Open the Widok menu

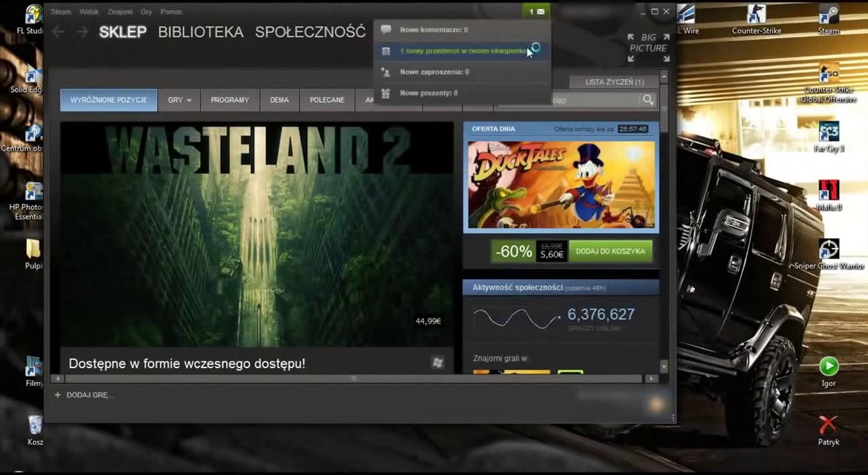pos(89,12)
